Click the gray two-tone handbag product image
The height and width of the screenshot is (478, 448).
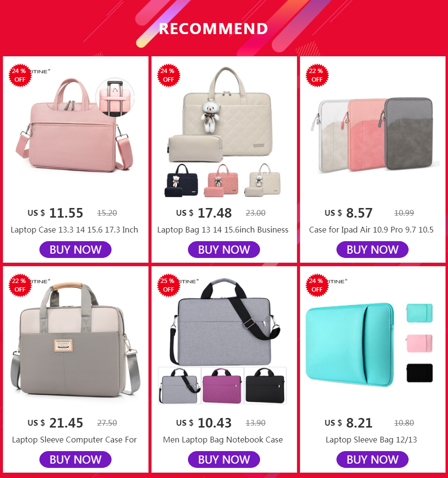click(x=75, y=341)
